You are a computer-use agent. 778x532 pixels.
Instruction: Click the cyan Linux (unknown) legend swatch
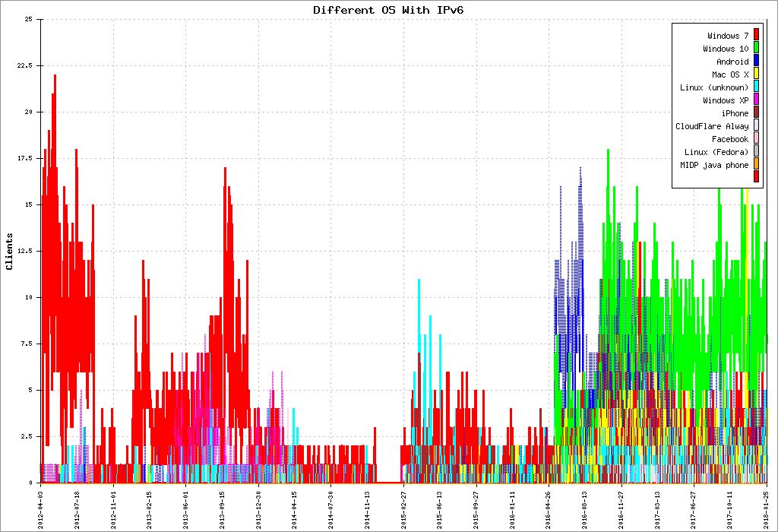[x=756, y=87]
